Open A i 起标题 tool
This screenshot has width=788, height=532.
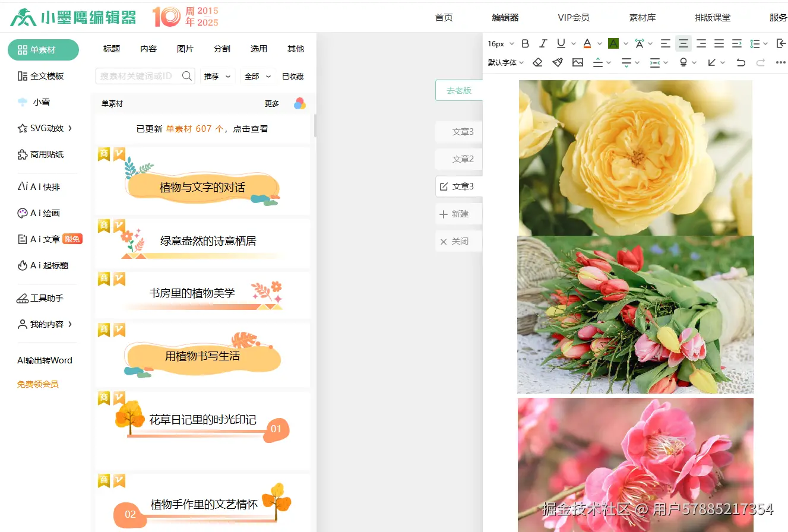pyautogui.click(x=43, y=265)
